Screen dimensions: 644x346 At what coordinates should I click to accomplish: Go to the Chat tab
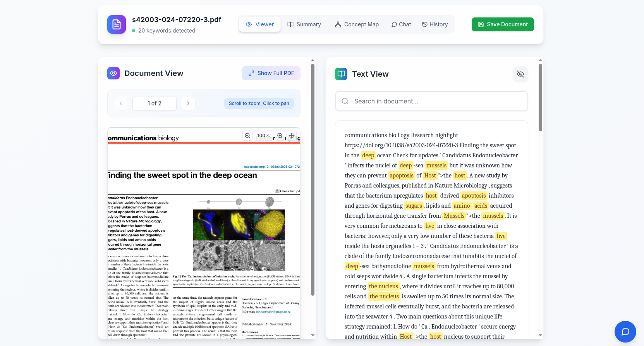[x=401, y=24]
